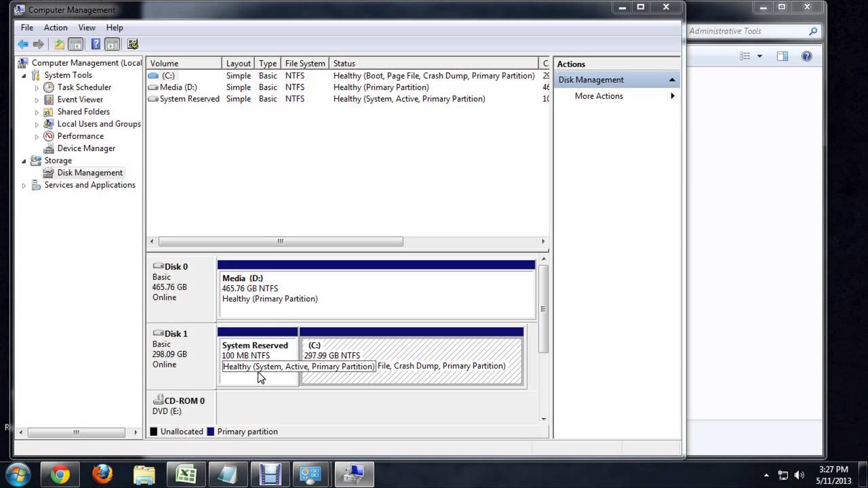Open the view options dropdown arrow in Administrative Tools

[759, 56]
